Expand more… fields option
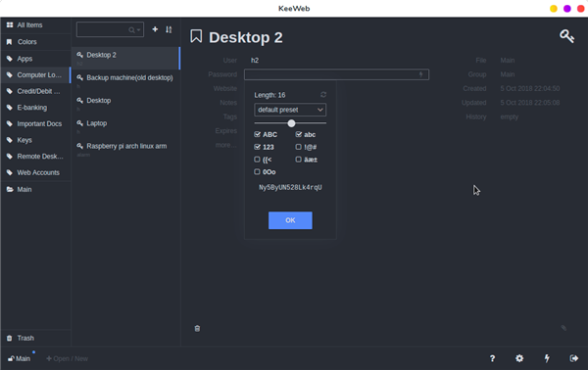 click(225, 145)
